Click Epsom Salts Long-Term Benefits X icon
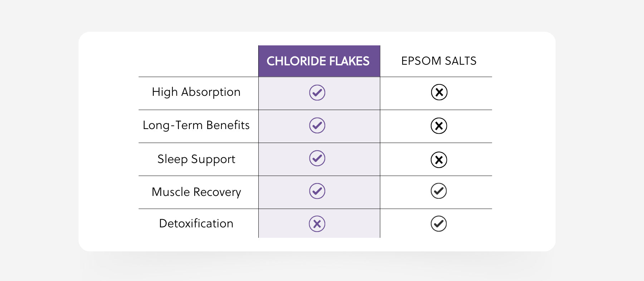The width and height of the screenshot is (644, 281). [439, 126]
